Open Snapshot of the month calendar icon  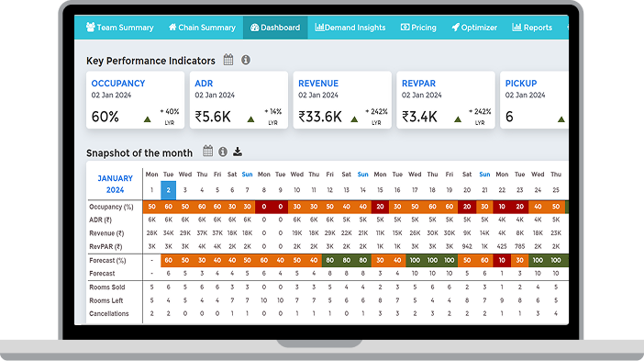[208, 152]
